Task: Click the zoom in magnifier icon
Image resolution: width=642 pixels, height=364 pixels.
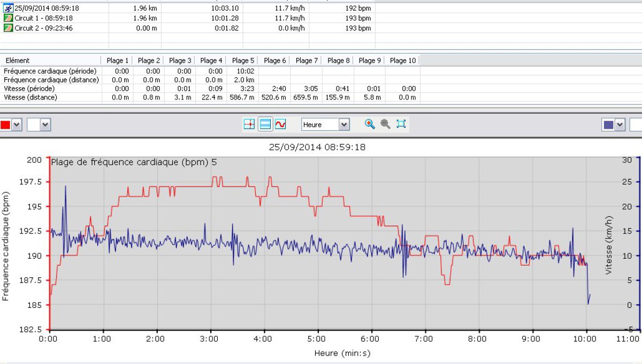Action: point(370,124)
